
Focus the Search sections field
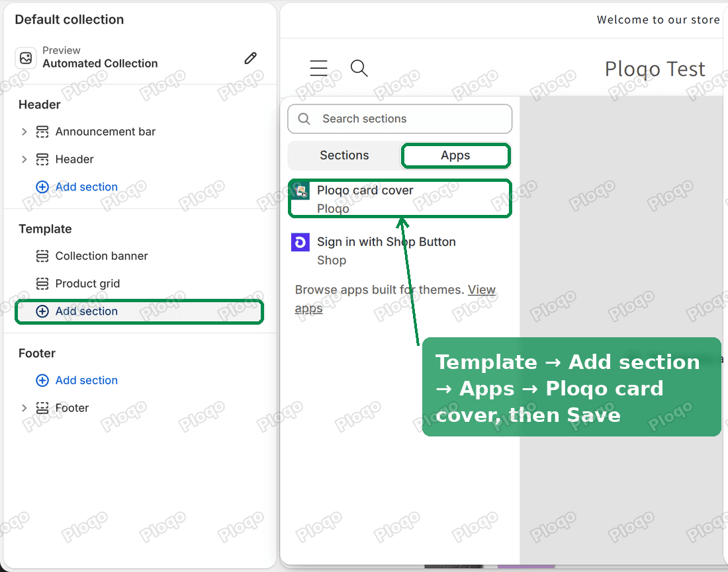(400, 119)
